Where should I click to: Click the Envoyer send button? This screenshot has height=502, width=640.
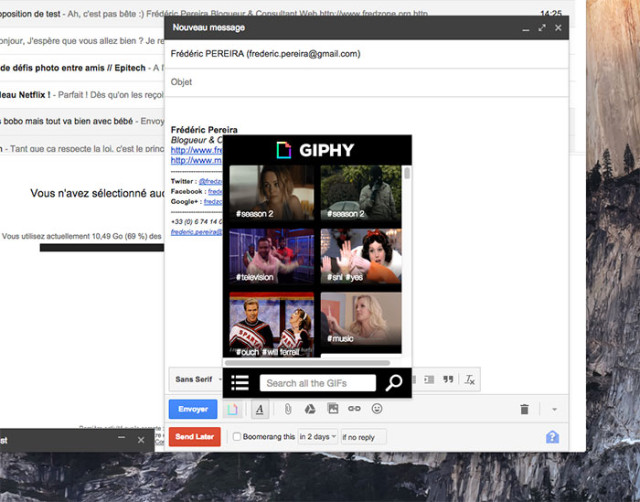point(193,409)
